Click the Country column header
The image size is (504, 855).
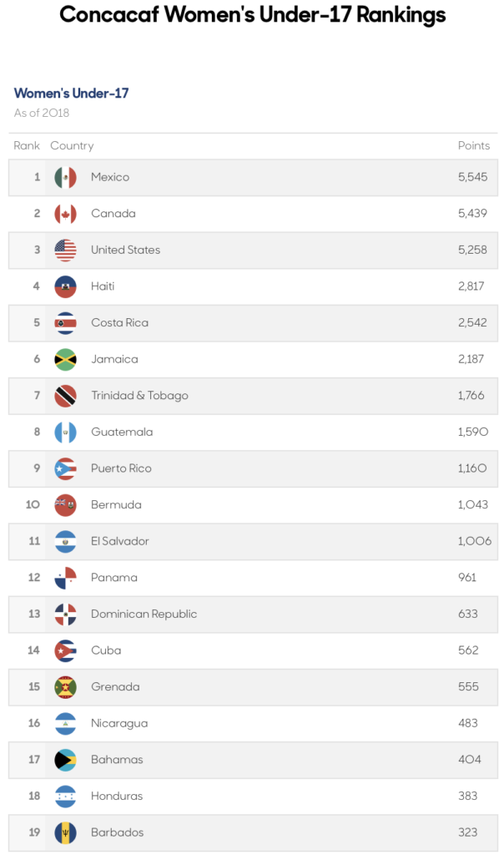(72, 145)
